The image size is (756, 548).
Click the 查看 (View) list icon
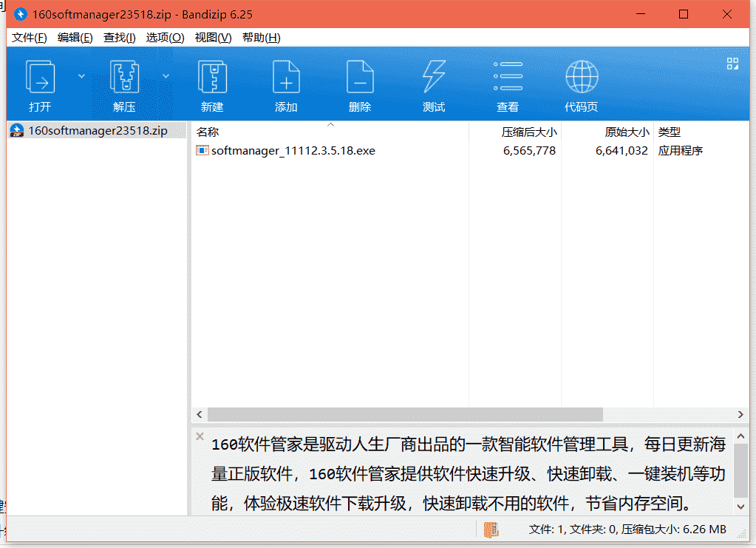tap(508, 76)
